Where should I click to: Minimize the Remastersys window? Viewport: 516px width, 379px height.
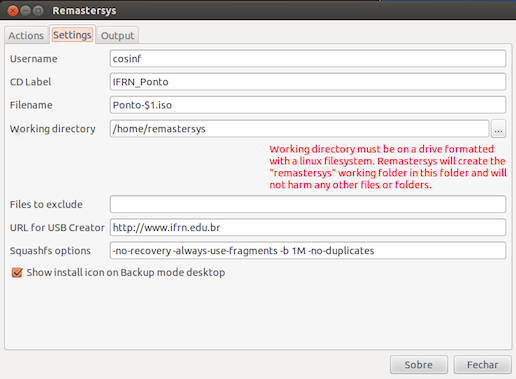click(26, 11)
